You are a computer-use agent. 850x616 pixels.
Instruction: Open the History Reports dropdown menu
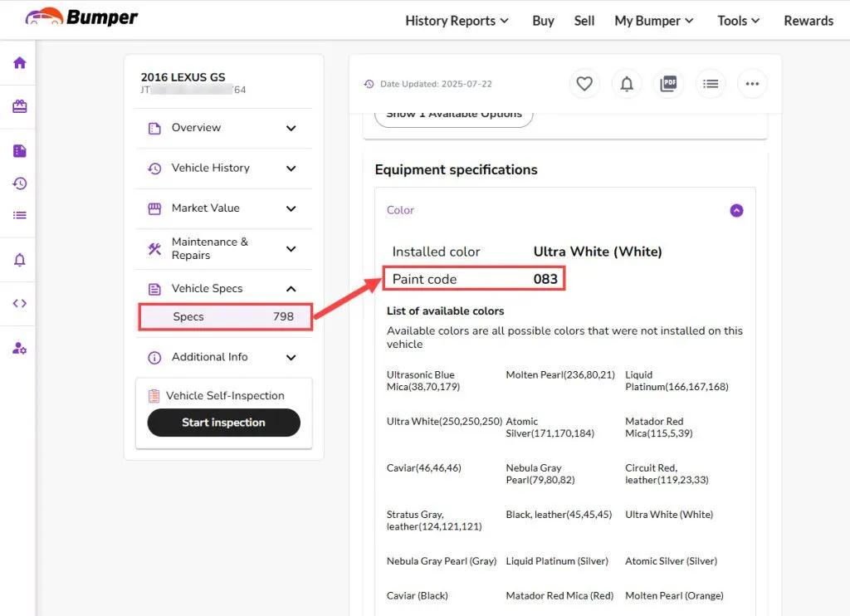[x=457, y=21]
